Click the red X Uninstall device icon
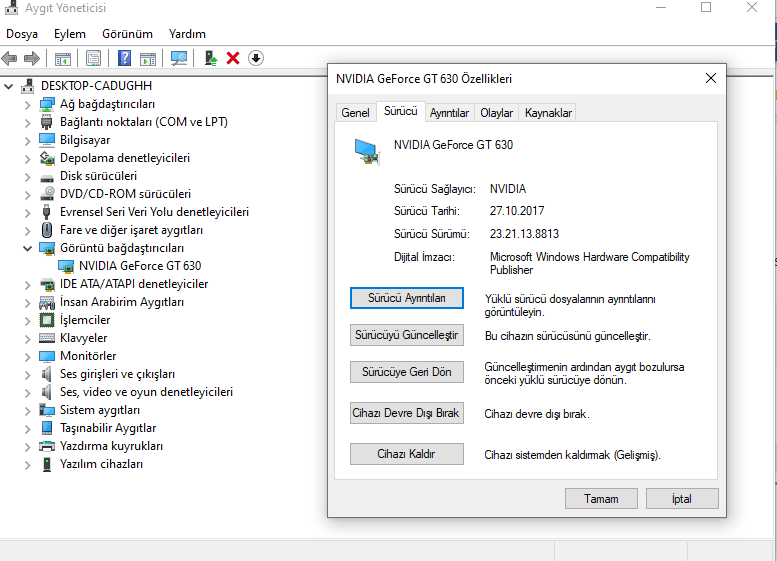The image size is (777, 561). [233, 58]
